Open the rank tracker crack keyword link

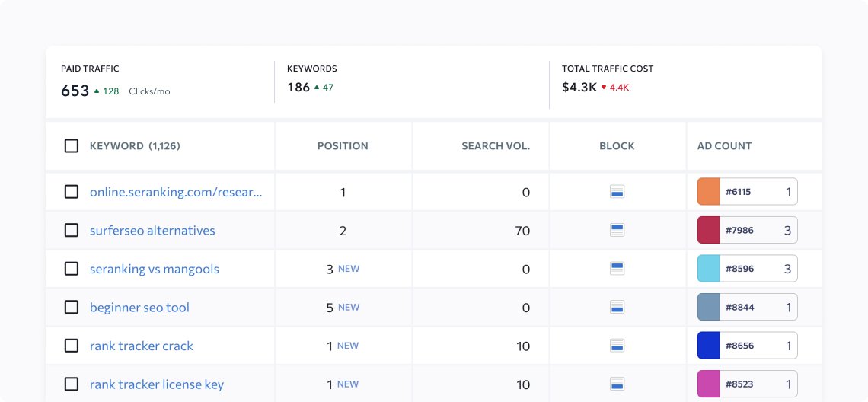click(142, 346)
